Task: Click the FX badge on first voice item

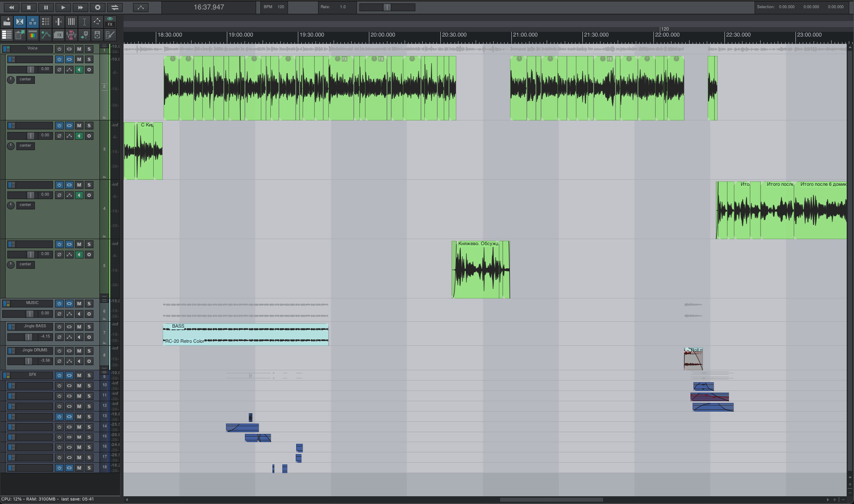Action: coord(345,59)
